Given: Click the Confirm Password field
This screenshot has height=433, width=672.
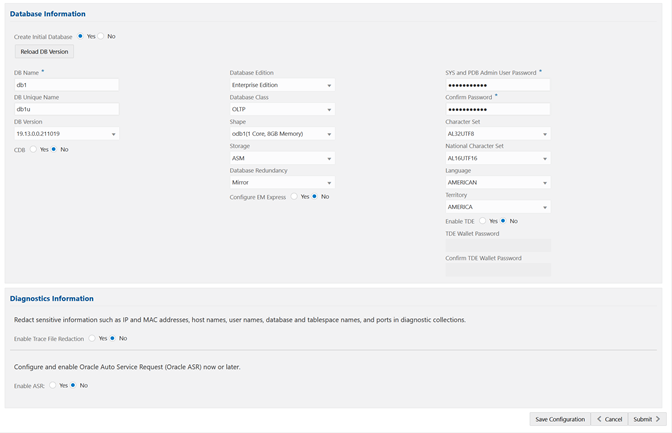Looking at the screenshot, I should [498, 109].
